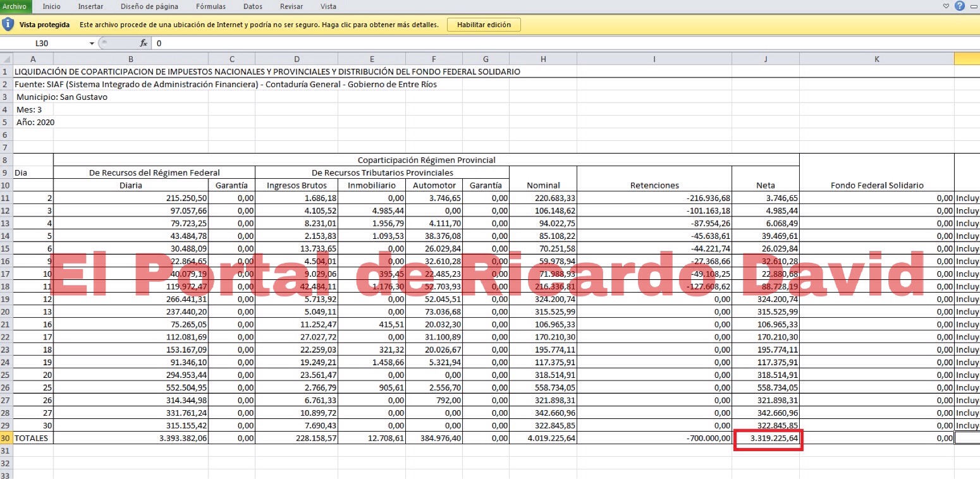This screenshot has width=980, height=479.
Task: Expand the ribbon using the chevron icon
Action: point(946,6)
